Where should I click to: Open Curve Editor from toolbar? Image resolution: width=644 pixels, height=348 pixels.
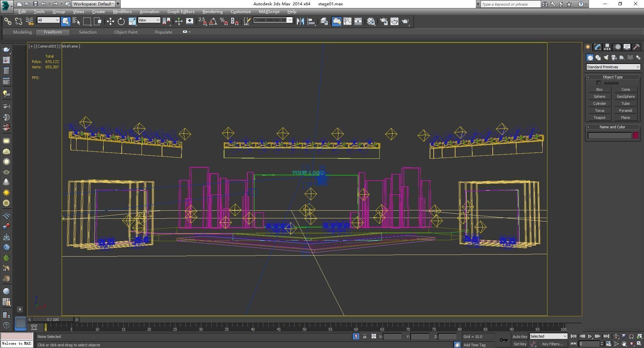(x=347, y=21)
